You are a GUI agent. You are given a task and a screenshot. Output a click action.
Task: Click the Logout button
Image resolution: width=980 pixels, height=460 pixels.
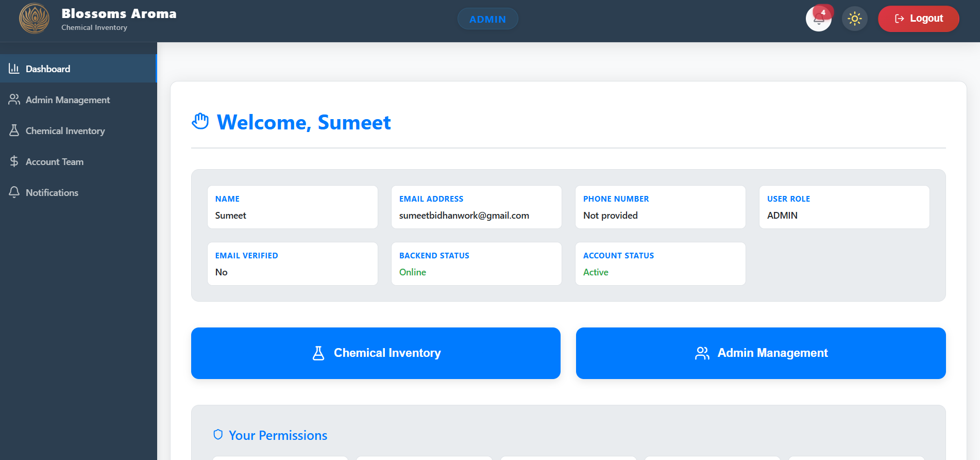919,19
